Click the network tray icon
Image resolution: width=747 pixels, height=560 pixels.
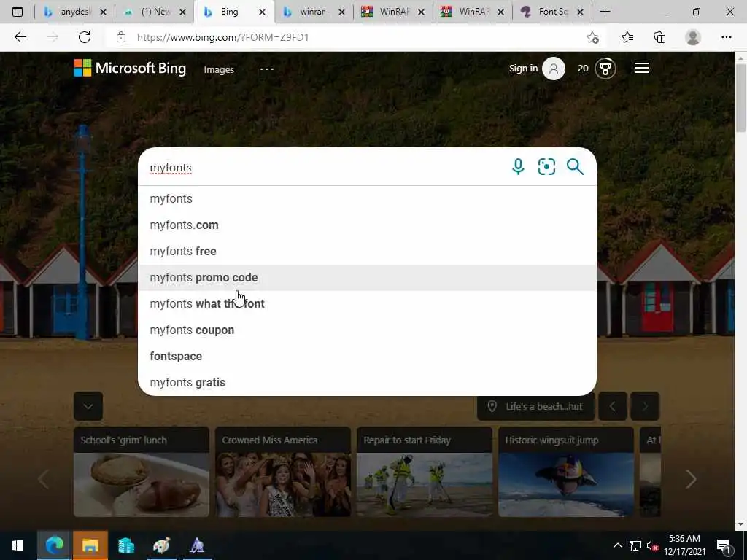tap(635, 545)
